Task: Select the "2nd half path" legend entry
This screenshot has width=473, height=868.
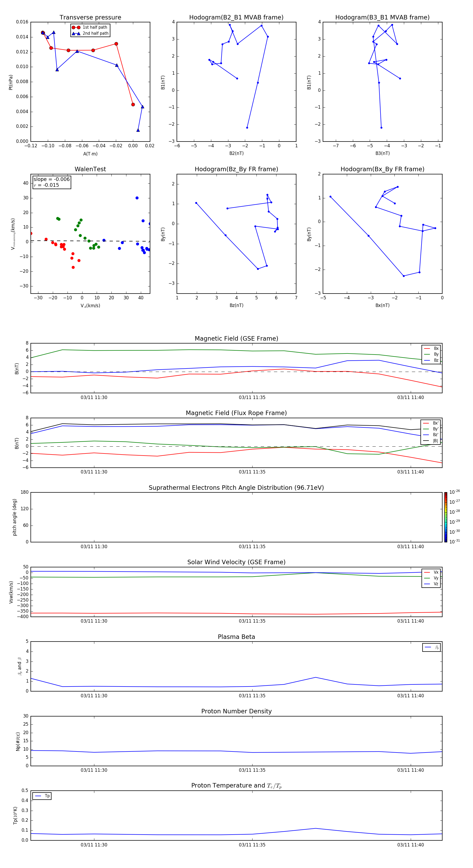Action: [x=90, y=33]
